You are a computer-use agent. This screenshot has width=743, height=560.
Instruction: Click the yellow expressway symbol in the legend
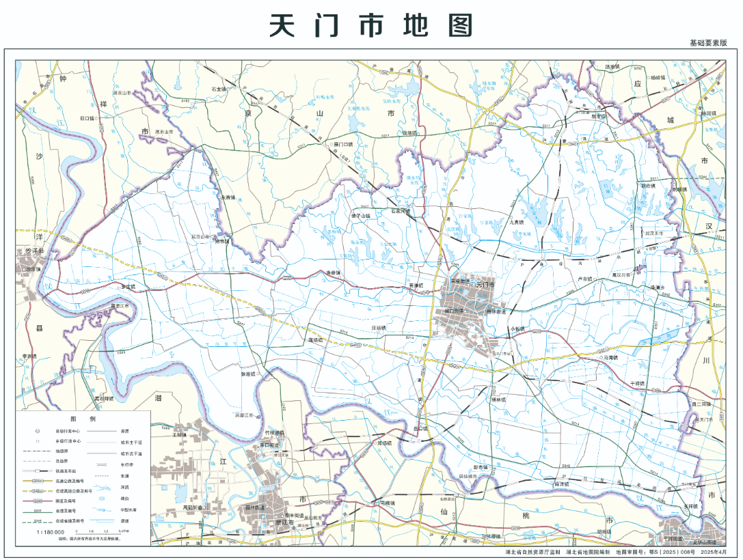click(38, 481)
